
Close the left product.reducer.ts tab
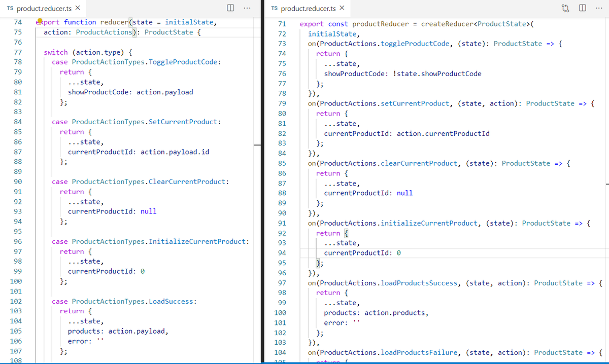77,9
